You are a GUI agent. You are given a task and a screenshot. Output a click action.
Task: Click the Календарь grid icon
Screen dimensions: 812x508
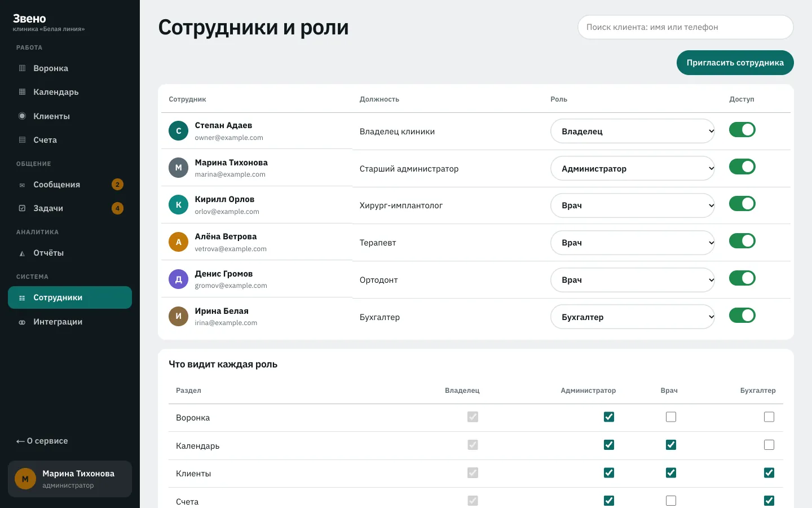(x=22, y=92)
